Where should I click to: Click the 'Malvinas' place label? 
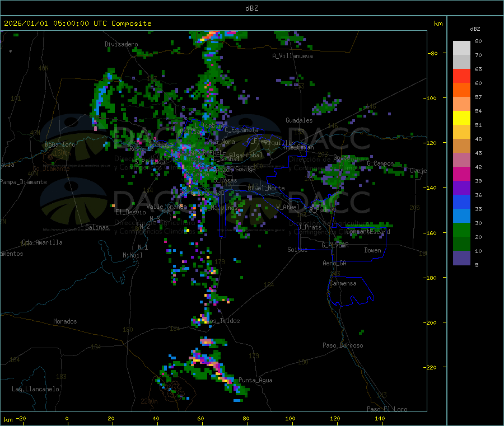pyautogui.click(x=224, y=208)
